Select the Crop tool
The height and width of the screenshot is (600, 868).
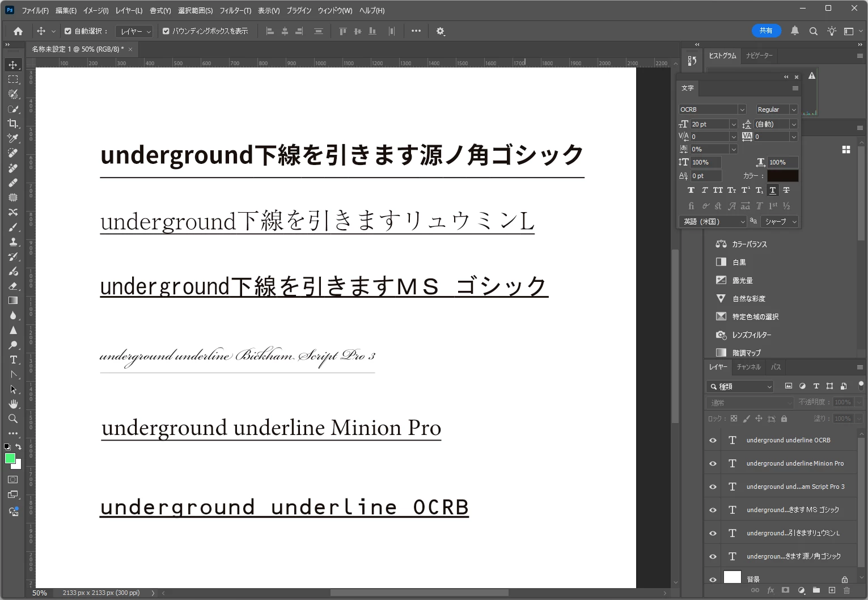pyautogui.click(x=13, y=124)
